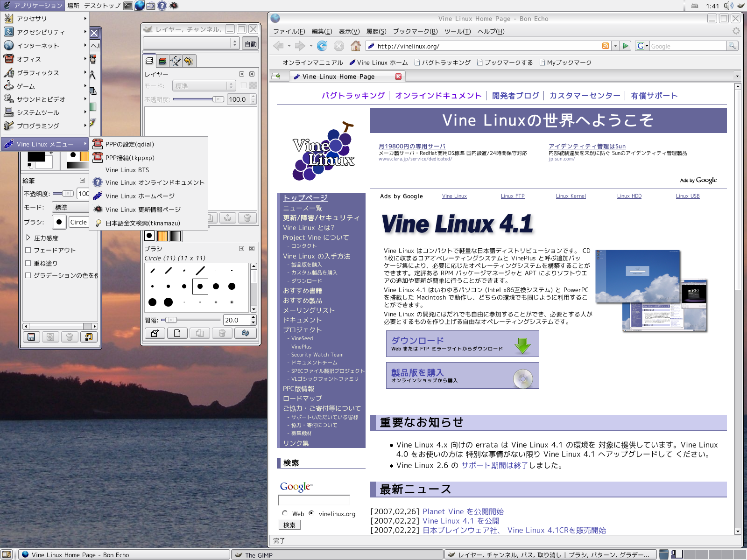Screen dimensions: 747x560
Task: Click the Google search field on the web page
Action: click(314, 500)
